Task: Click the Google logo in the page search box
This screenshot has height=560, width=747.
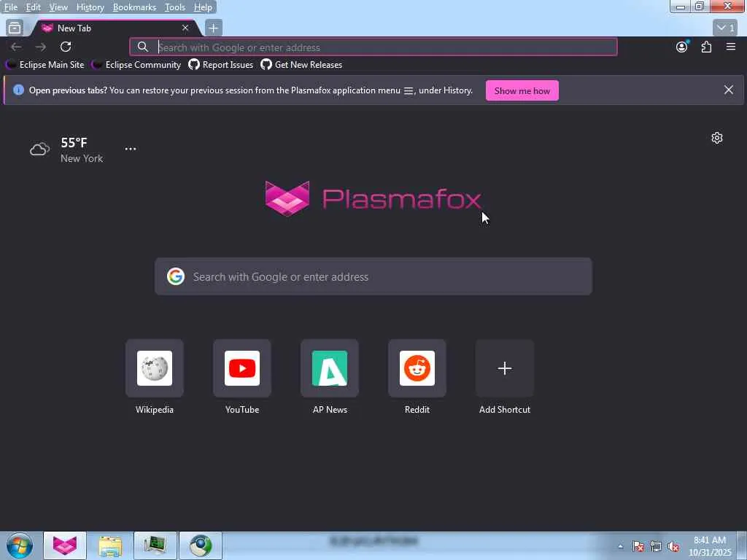Action: coord(176,276)
